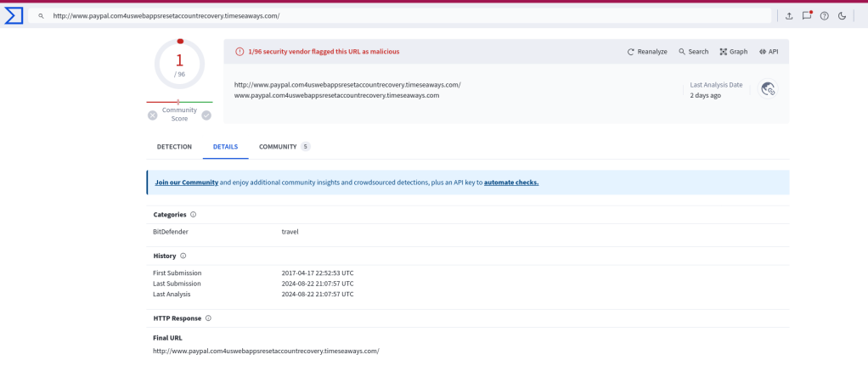
Task: Click the VirusTotal logo
Action: tap(14, 15)
